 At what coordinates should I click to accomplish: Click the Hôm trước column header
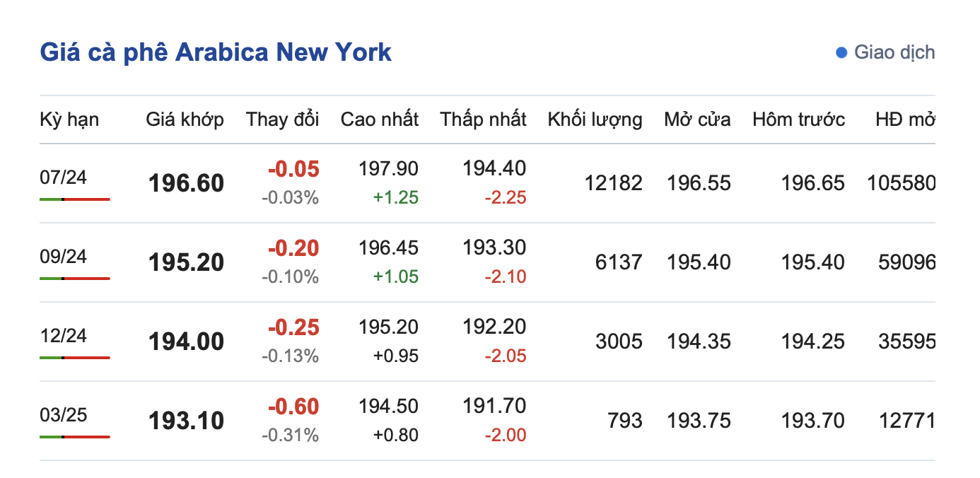[x=798, y=119]
